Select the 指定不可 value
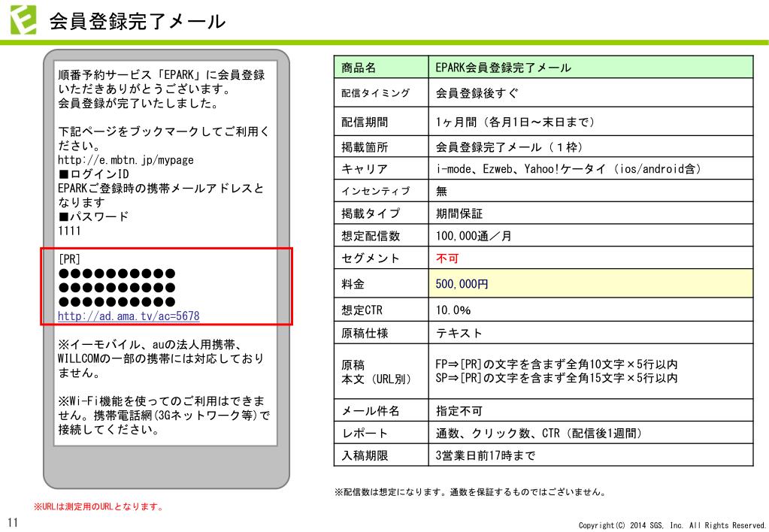769x532 pixels. 459,410
